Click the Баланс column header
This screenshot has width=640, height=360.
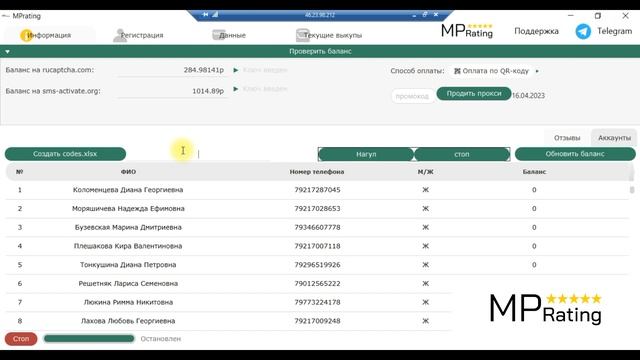534,172
